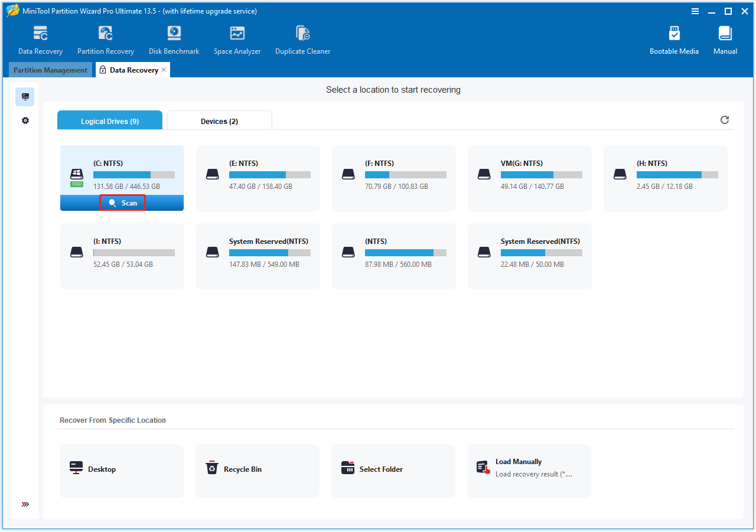Select the F: NTFS drive card
Screen dimensions: 756x532
tap(393, 178)
